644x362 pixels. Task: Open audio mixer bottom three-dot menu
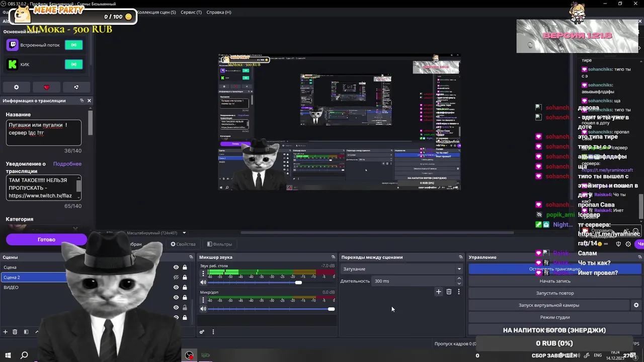pyautogui.click(x=213, y=332)
